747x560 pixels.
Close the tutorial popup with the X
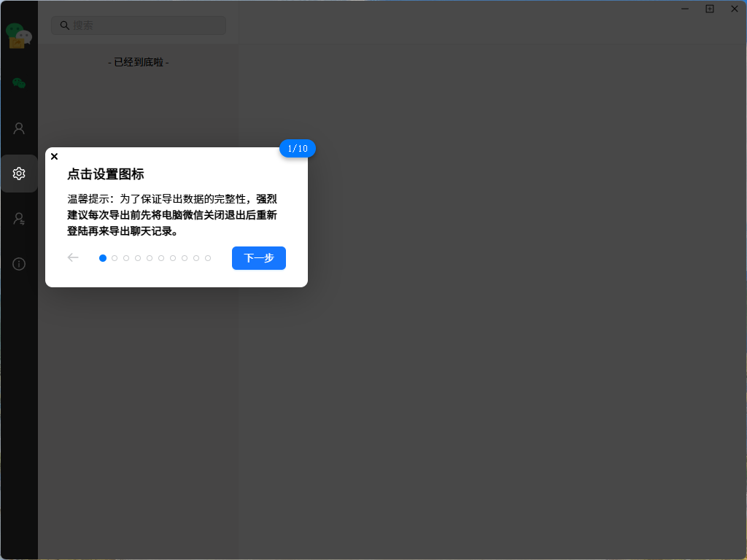[54, 156]
